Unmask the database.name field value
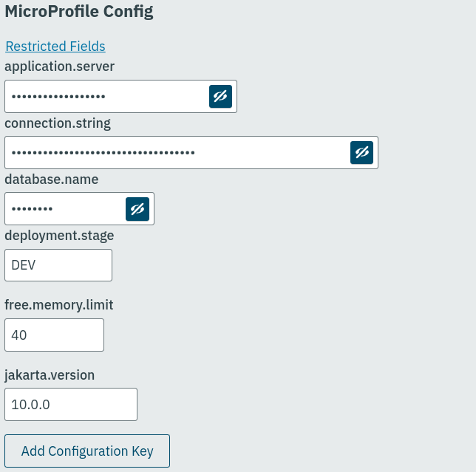Viewport: 476px width, 472px height. [x=137, y=209]
